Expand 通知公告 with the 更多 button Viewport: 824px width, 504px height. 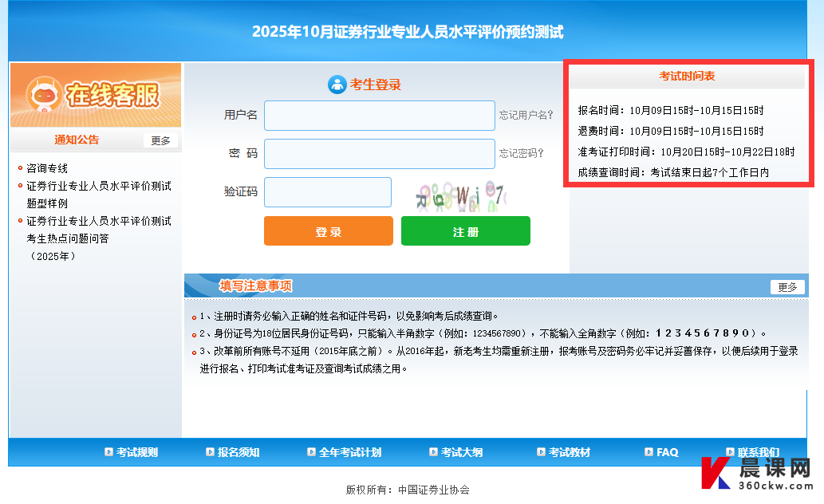(x=160, y=140)
